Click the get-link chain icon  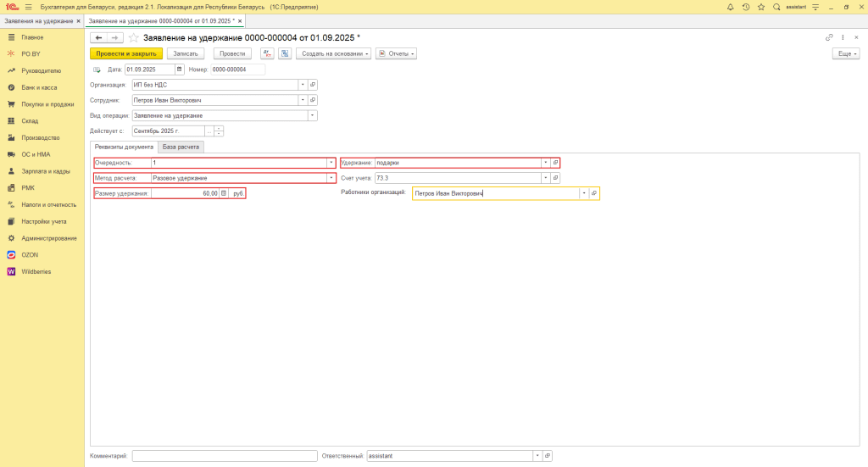pos(829,37)
